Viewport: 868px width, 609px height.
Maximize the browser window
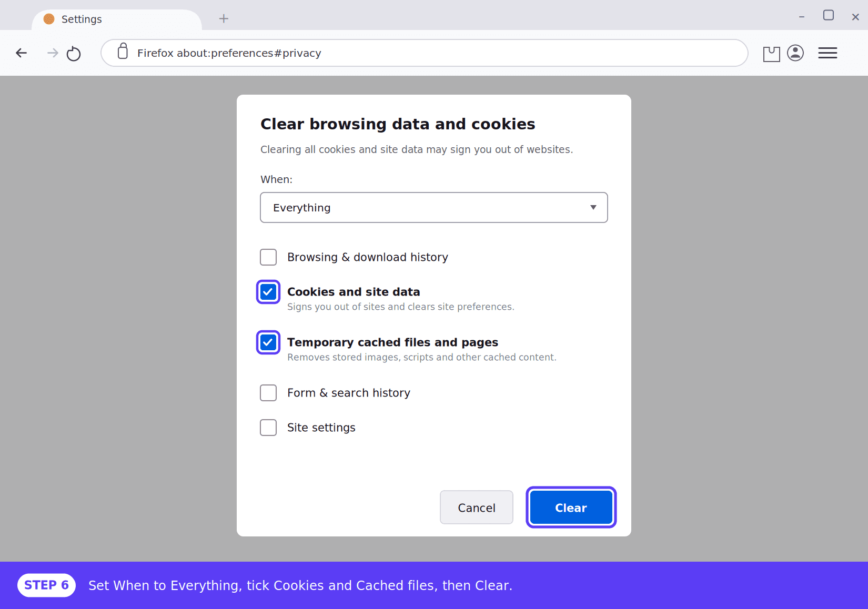pos(829,15)
